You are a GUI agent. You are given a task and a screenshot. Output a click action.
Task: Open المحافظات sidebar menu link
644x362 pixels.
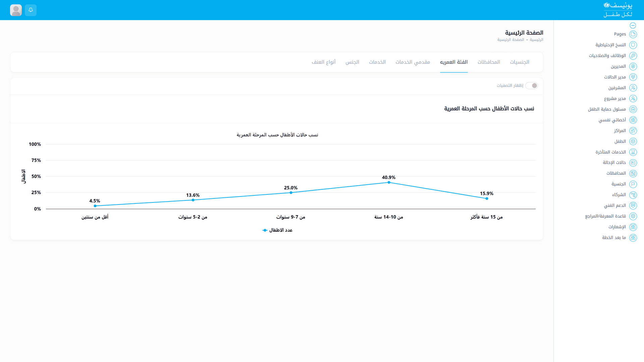616,173
